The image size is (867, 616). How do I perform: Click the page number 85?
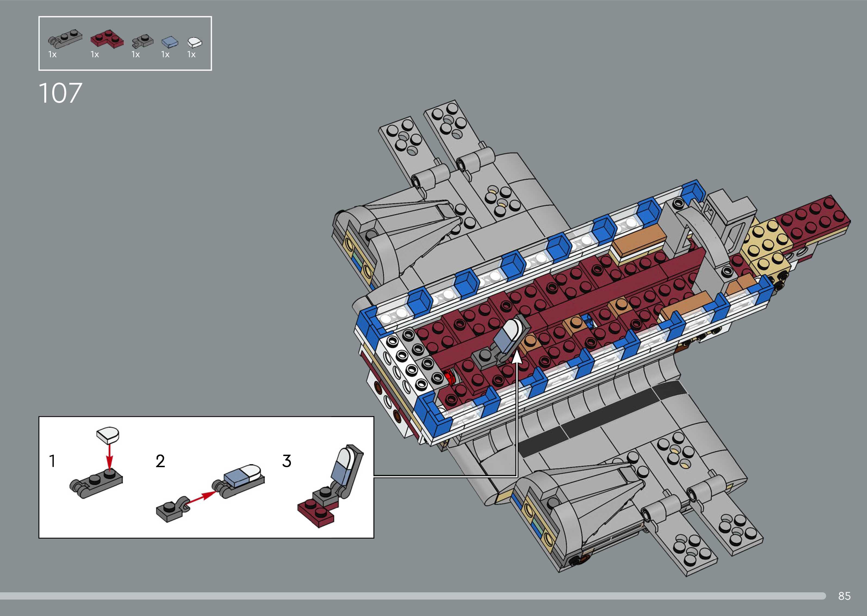click(x=844, y=596)
